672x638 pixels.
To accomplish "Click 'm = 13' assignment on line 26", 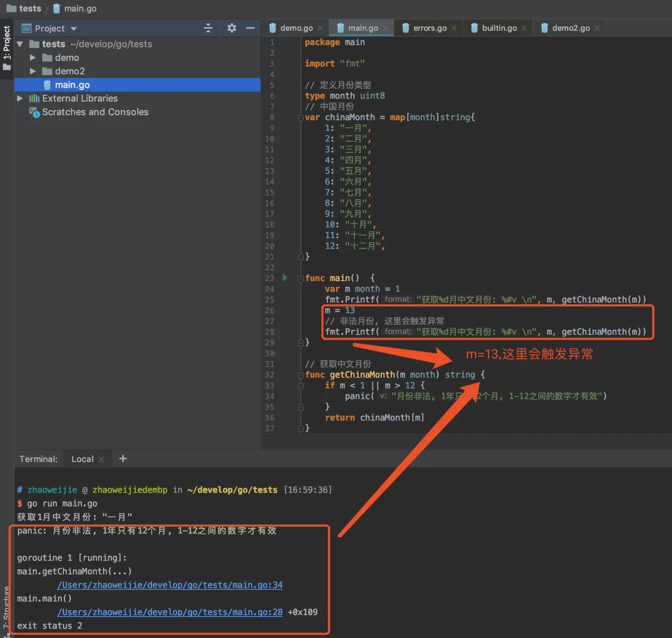I will pyautogui.click(x=340, y=310).
